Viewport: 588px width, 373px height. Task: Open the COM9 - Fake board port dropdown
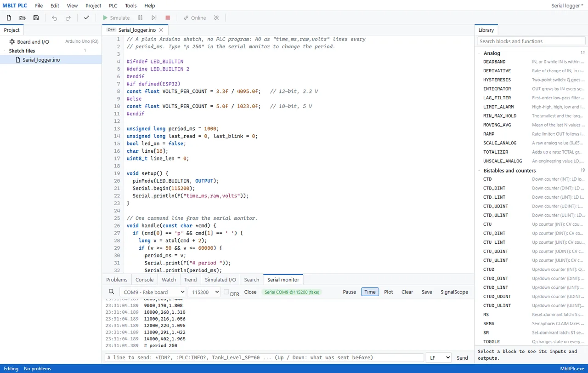(153, 292)
